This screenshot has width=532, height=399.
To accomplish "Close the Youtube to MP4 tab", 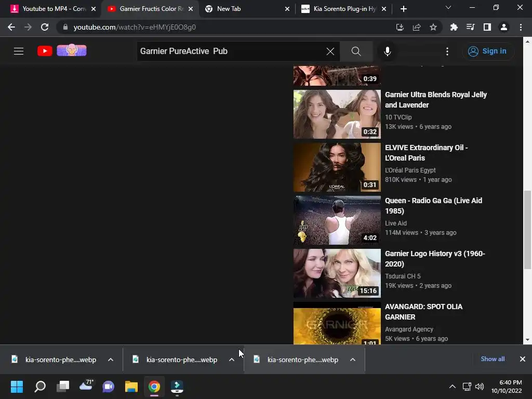I will (x=94, y=9).
